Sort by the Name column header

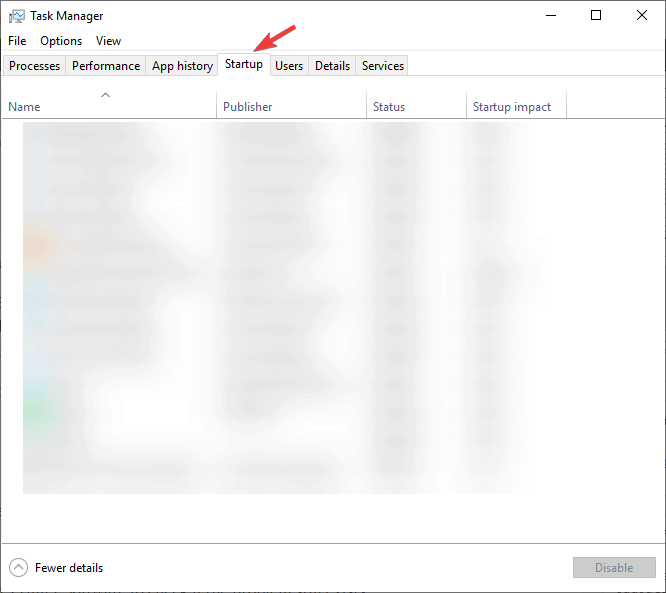(109, 104)
